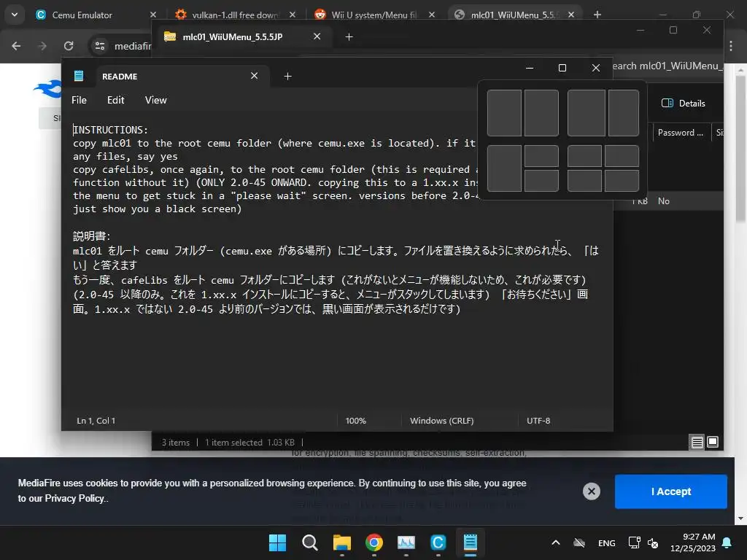Click the ENG language indicator
The width and height of the screenshot is (747, 560).
tap(606, 542)
